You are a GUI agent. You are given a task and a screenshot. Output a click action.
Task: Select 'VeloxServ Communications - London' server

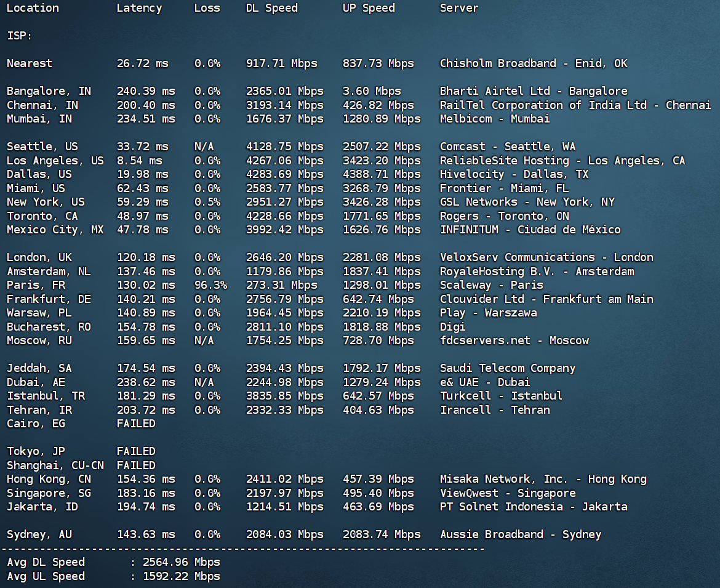click(546, 258)
